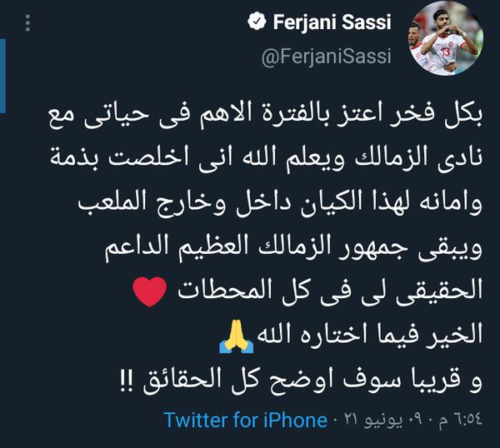Screen dimensions: 500x448
Task: Click the line الحقيقى لى فى كل المحطات
Action: click(330, 291)
